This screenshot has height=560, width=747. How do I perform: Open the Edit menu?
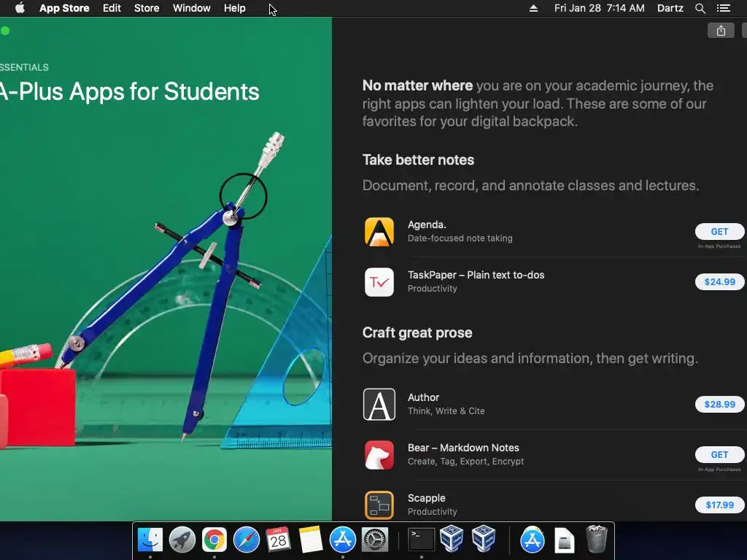[x=112, y=8]
